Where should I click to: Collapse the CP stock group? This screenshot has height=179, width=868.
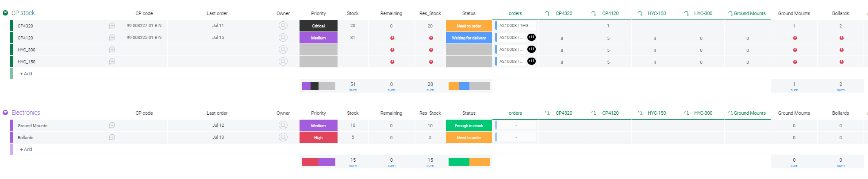click(5, 13)
